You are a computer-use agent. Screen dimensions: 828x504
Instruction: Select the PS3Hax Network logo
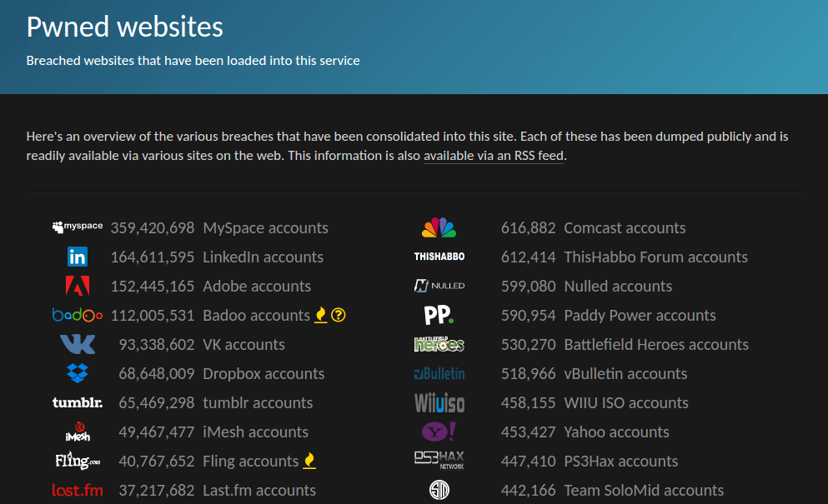[x=439, y=461]
